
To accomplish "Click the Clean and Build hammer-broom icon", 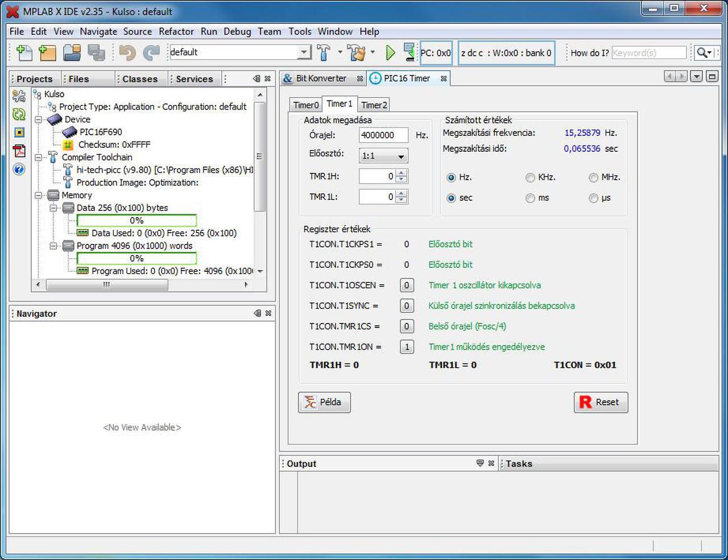I will tap(357, 52).
